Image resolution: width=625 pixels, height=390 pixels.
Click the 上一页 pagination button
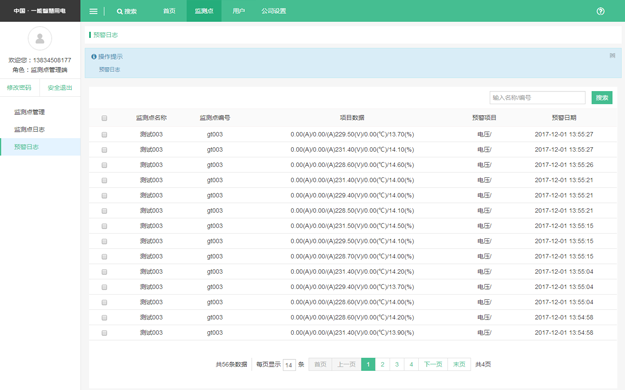coord(346,364)
